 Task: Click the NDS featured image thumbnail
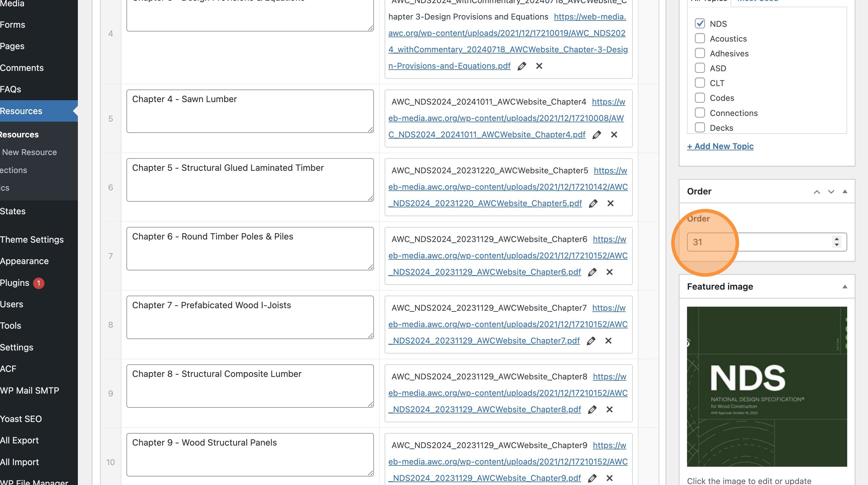click(x=766, y=386)
